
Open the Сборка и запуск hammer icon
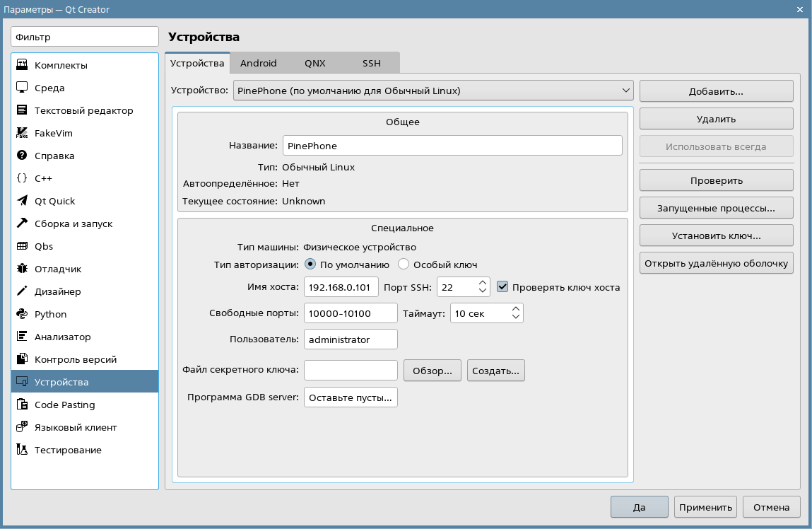tap(22, 223)
